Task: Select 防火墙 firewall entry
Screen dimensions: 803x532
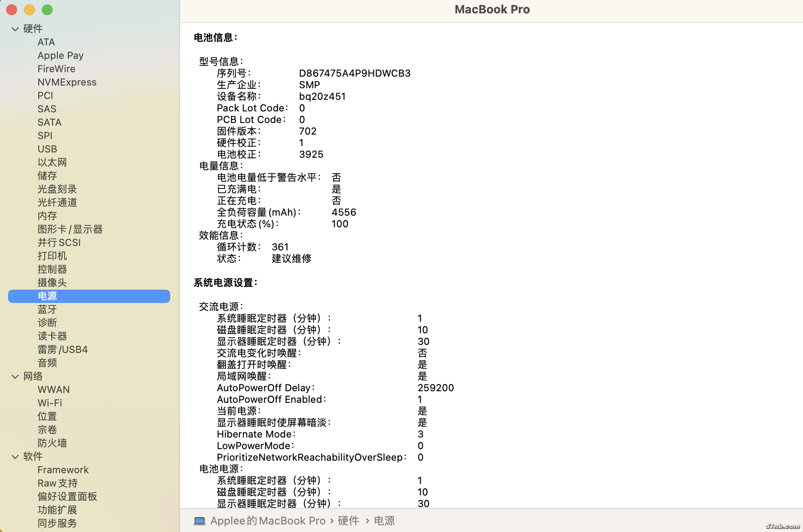Action: pos(52,443)
